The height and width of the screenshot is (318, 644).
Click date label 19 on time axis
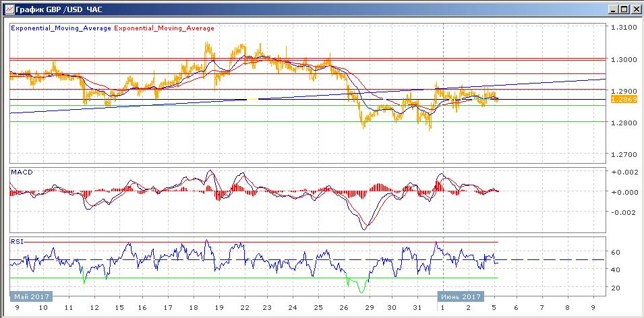coord(219,307)
